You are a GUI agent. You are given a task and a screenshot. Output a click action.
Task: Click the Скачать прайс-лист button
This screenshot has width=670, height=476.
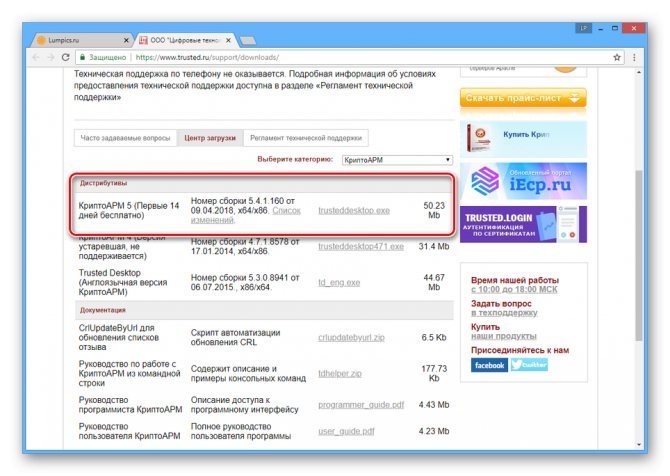tap(523, 98)
